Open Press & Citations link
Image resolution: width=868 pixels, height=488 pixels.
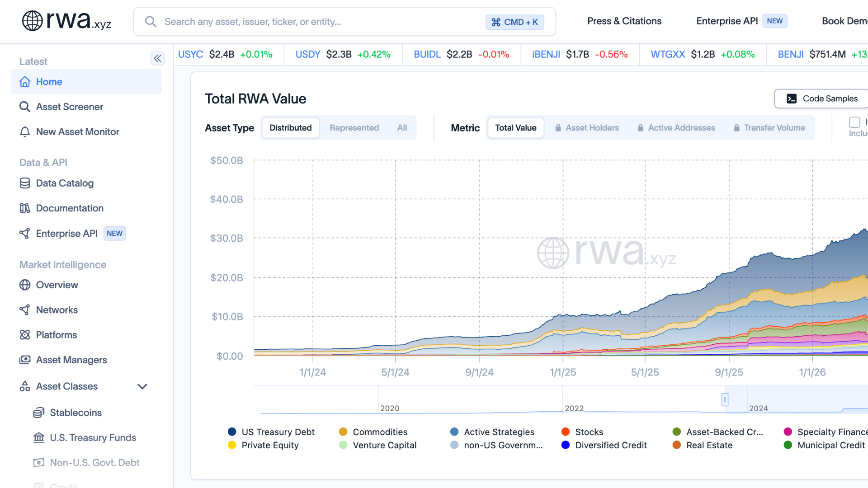click(624, 21)
